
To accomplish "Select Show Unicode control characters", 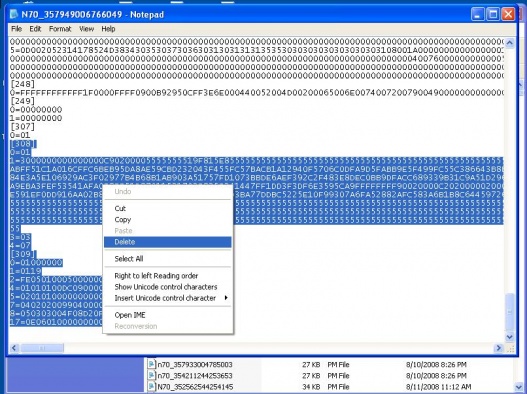I will [x=167, y=287].
